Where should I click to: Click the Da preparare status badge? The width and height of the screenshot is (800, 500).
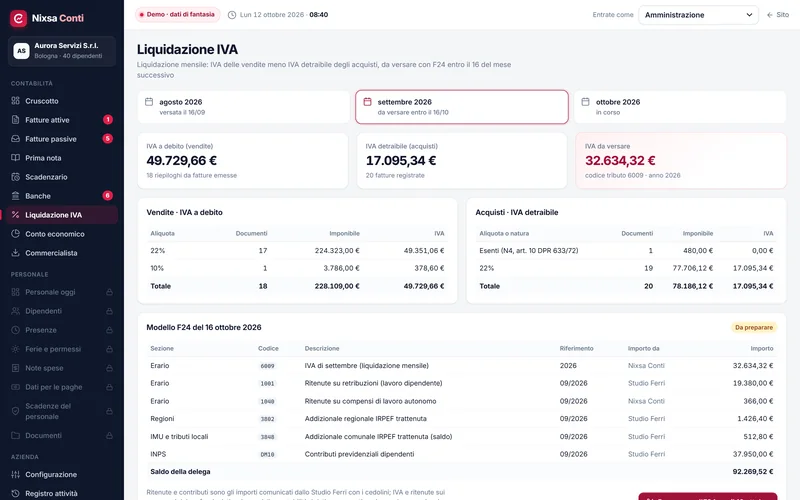[x=754, y=327]
